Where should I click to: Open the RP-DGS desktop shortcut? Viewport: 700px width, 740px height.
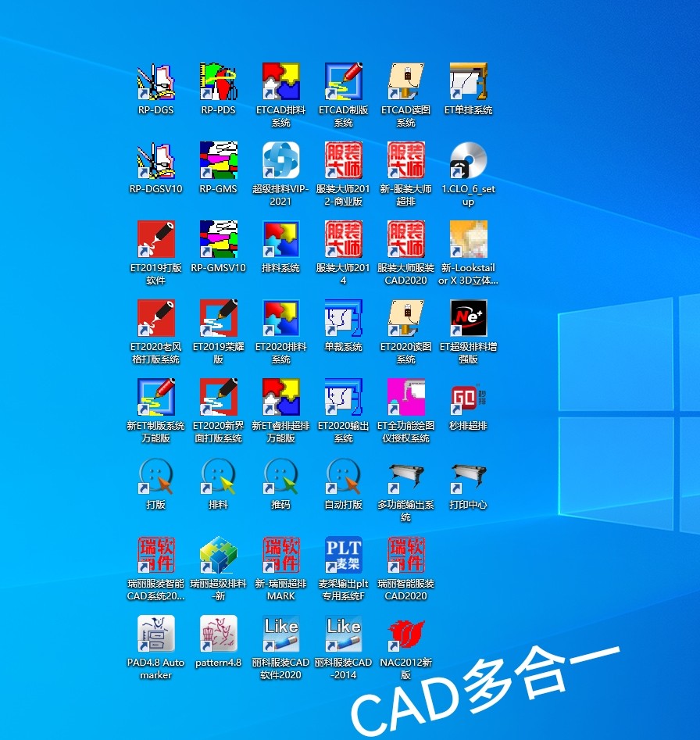[x=155, y=81]
